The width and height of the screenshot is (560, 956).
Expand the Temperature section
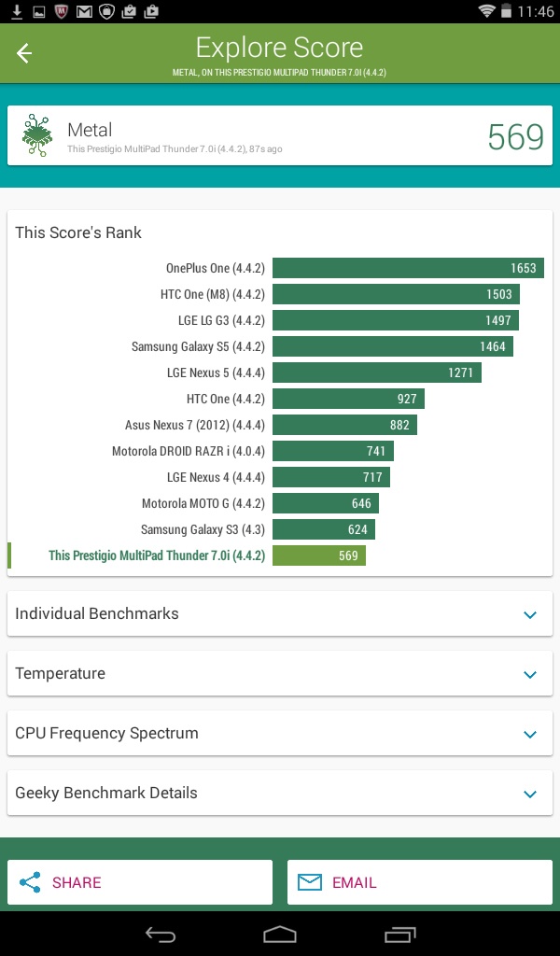click(530, 674)
